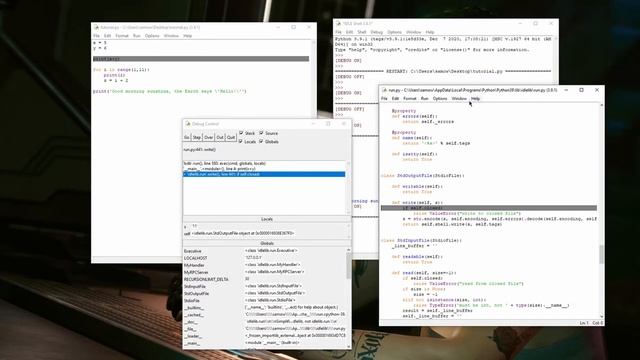The image size is (640, 360).
Task: Select the highlighted idlelib.run write() stack frame
Action: (x=264, y=174)
